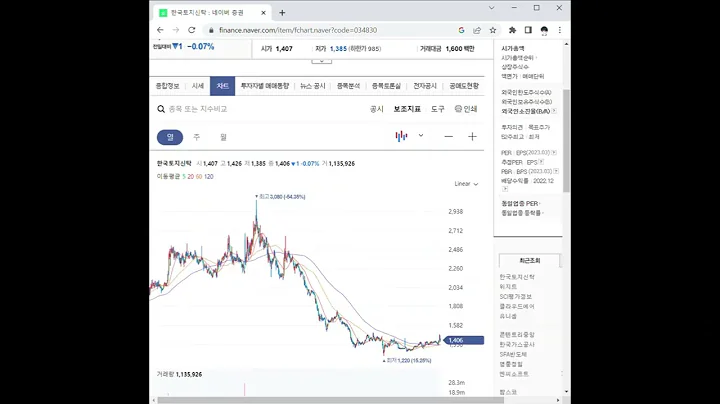Screen dimensions: 720x404
Task: Go back to the previous page
Action: pyautogui.click(x=160, y=30)
